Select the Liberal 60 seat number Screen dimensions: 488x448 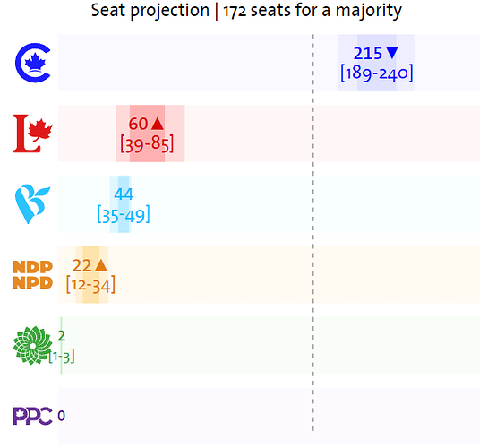(x=138, y=124)
